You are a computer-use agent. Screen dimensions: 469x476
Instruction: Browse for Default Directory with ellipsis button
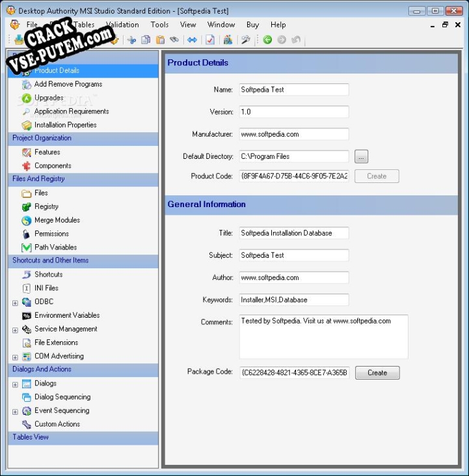361,157
